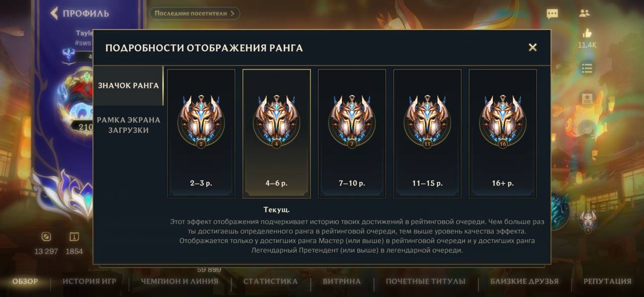The image size is (644, 297).
Task: Switch to the Значок ранга tab
Action: [128, 85]
